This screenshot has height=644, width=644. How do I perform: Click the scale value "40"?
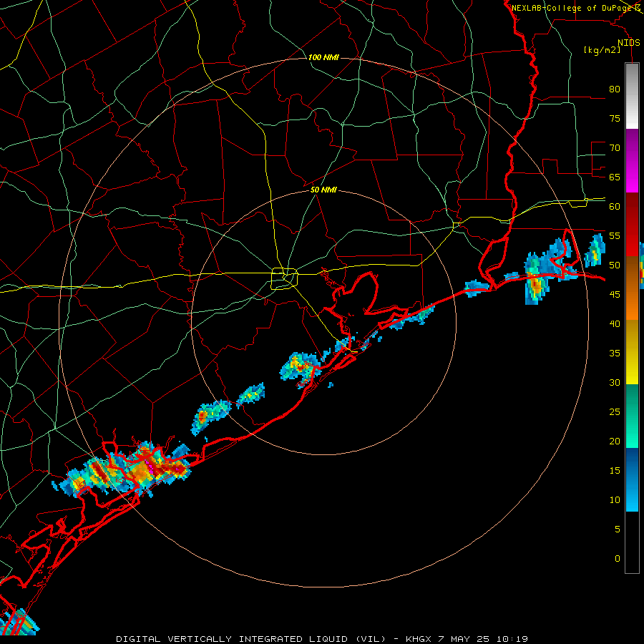click(x=615, y=324)
